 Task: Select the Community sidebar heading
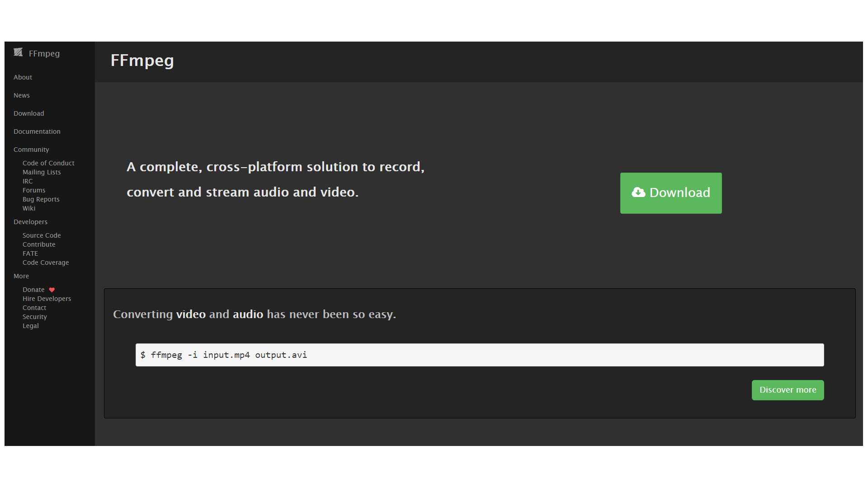(x=31, y=150)
